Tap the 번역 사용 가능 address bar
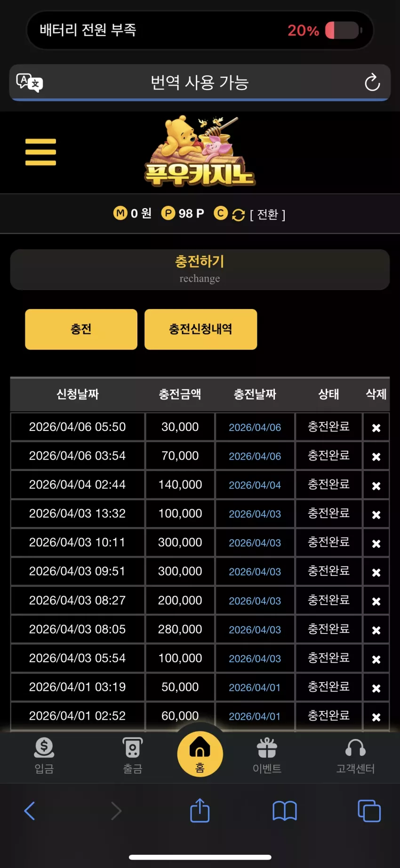This screenshot has width=400, height=868. [200, 82]
